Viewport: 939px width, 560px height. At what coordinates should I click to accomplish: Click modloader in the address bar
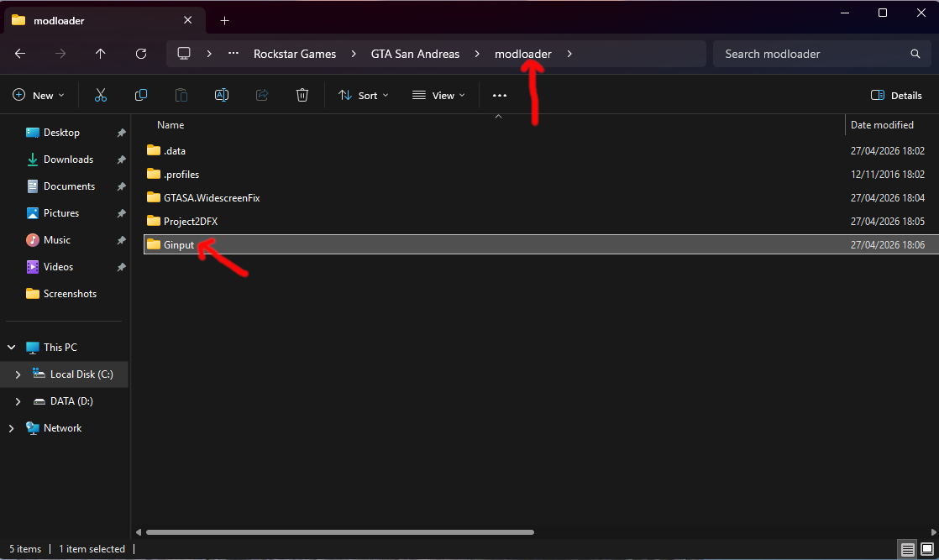coord(522,54)
